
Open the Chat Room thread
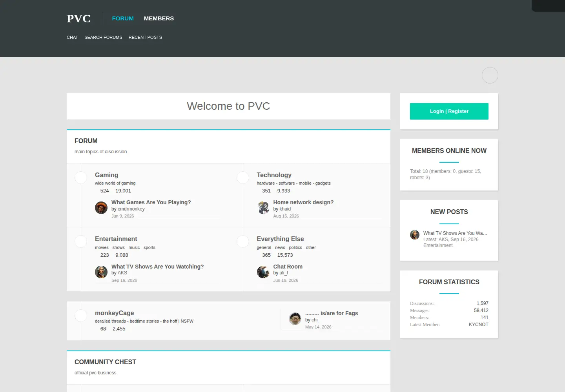(x=288, y=267)
